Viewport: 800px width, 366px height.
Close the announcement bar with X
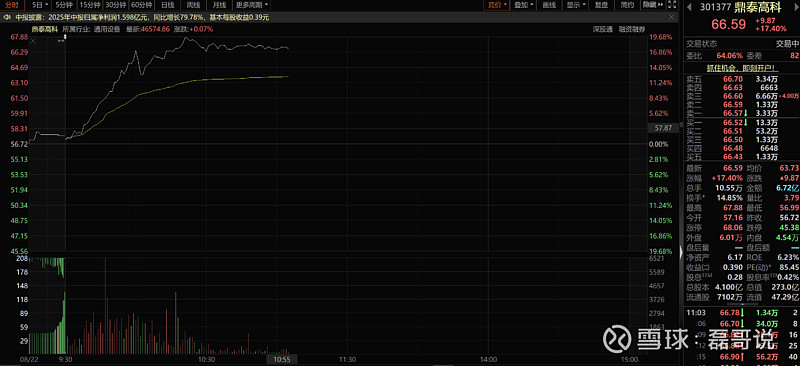pyautogui.click(x=671, y=17)
